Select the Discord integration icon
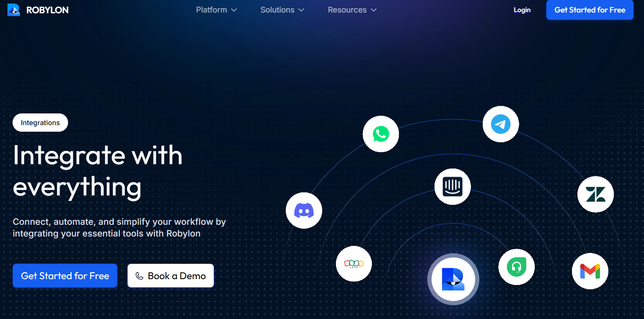 point(304,211)
